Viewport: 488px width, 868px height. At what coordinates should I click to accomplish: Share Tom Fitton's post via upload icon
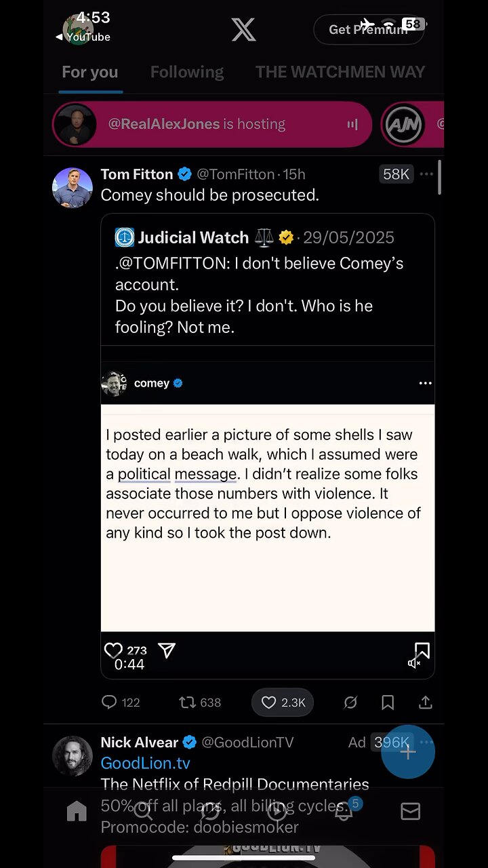(x=426, y=703)
